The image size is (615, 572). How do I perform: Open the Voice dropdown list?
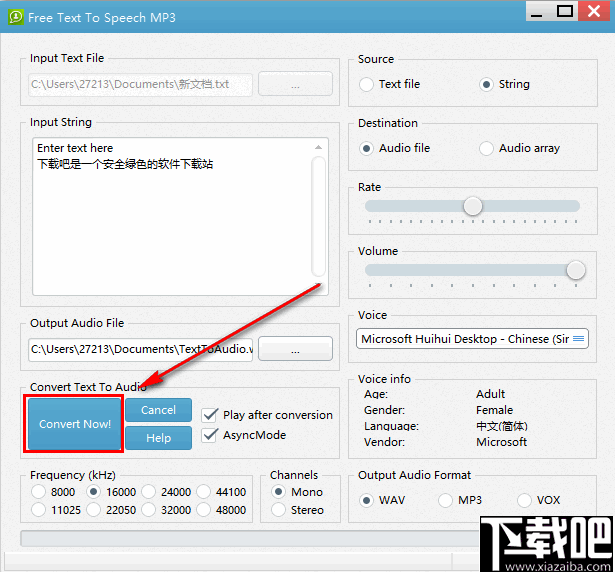pyautogui.click(x=472, y=339)
